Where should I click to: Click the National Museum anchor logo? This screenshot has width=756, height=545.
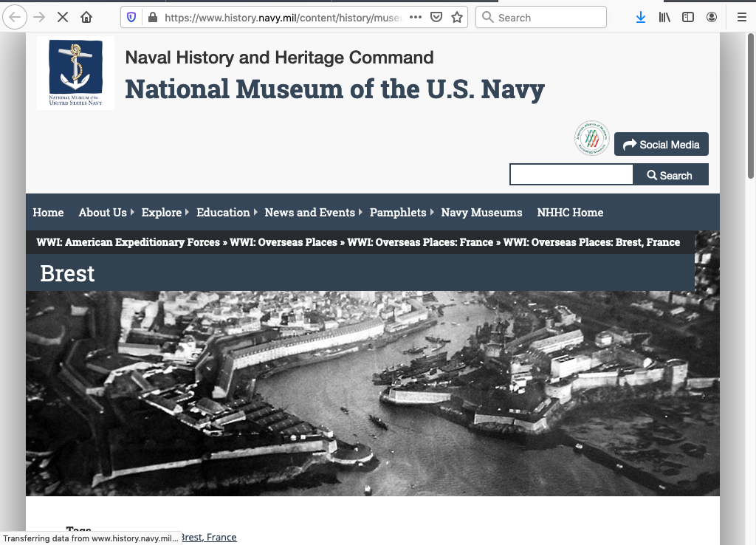tap(75, 73)
